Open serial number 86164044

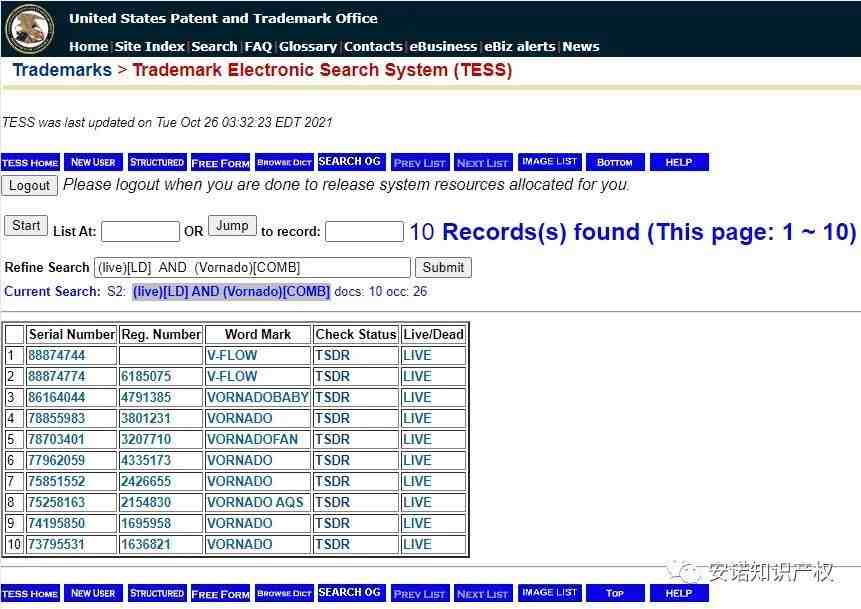[x=57, y=398]
